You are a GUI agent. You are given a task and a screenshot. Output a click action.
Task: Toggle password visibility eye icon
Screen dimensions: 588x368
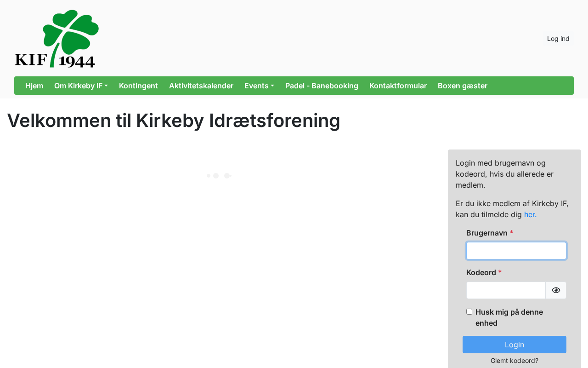556,290
